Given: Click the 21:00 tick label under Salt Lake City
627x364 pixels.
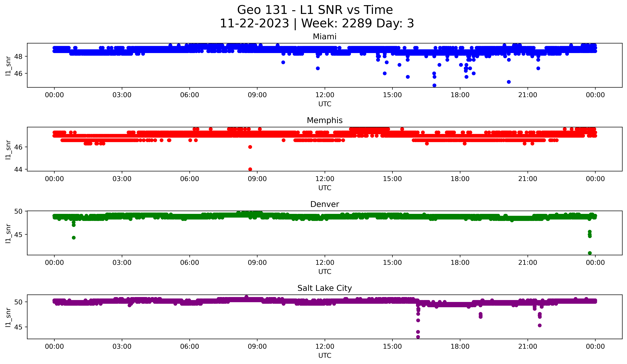Looking at the screenshot, I should coord(528,347).
